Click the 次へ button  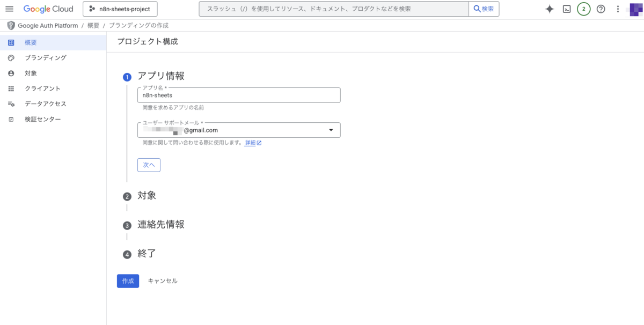(149, 165)
